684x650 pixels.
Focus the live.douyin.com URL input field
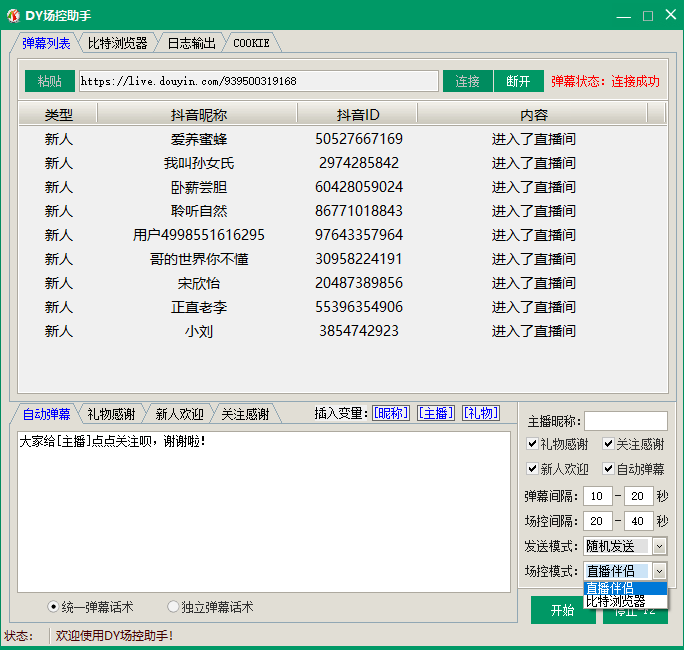(x=258, y=81)
